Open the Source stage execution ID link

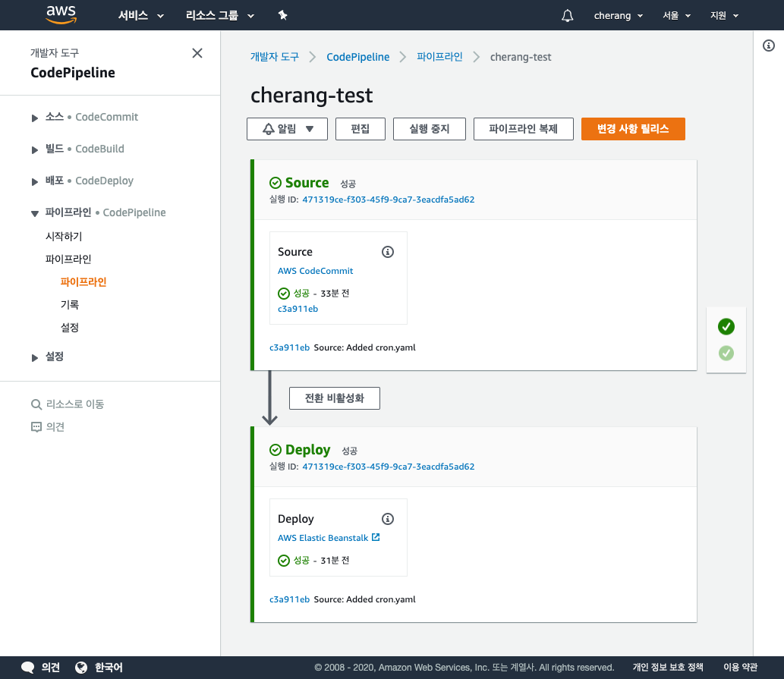[389, 200]
